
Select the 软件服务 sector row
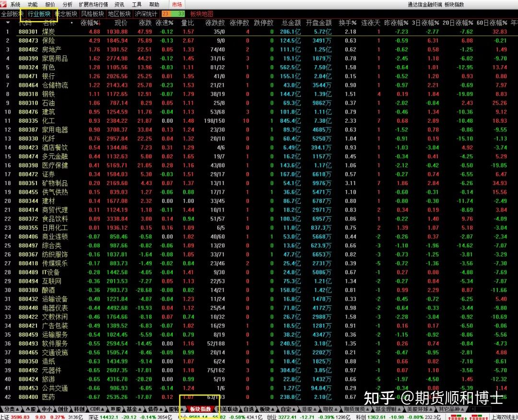259,344
